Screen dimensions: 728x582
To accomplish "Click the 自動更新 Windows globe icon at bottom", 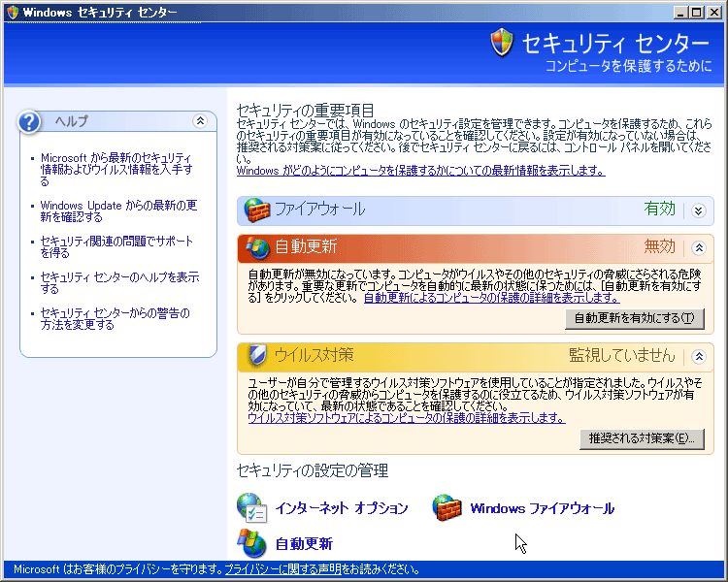I will click(x=251, y=543).
